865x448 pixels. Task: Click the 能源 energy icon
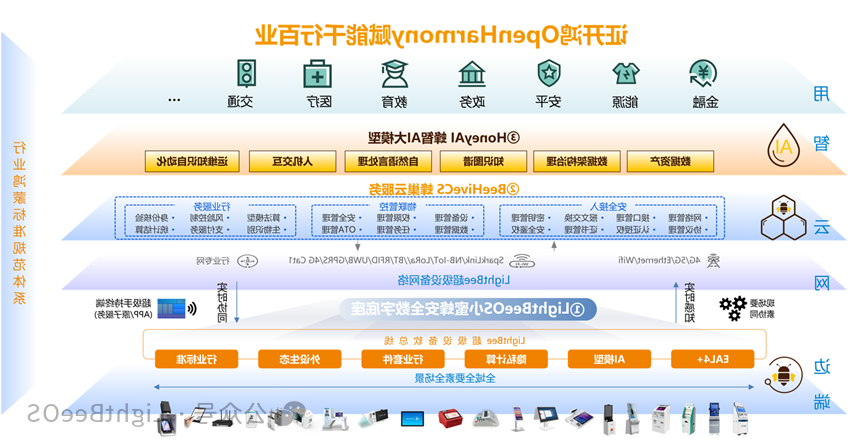coord(626,73)
